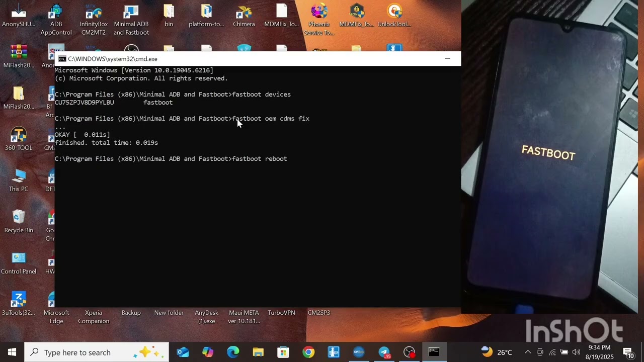Image resolution: width=644 pixels, height=362 pixels.
Task: Click the taskbar search box
Action: pyautogui.click(x=97, y=352)
